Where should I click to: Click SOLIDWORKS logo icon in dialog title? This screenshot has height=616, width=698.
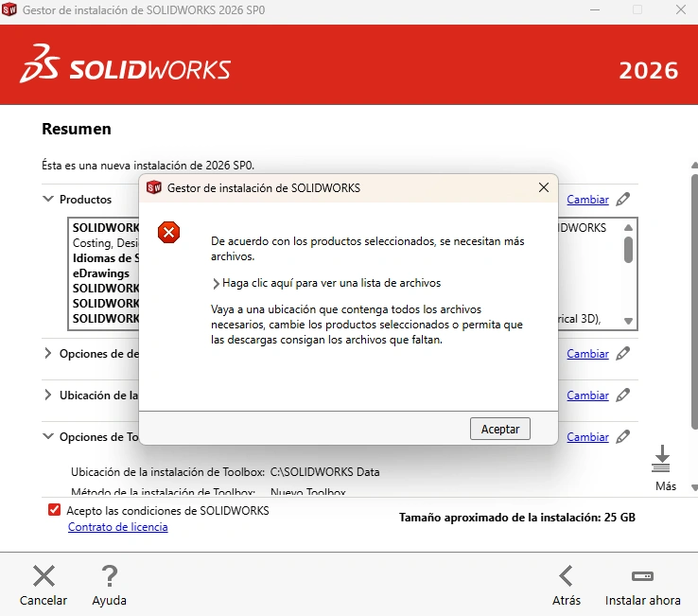click(x=154, y=187)
